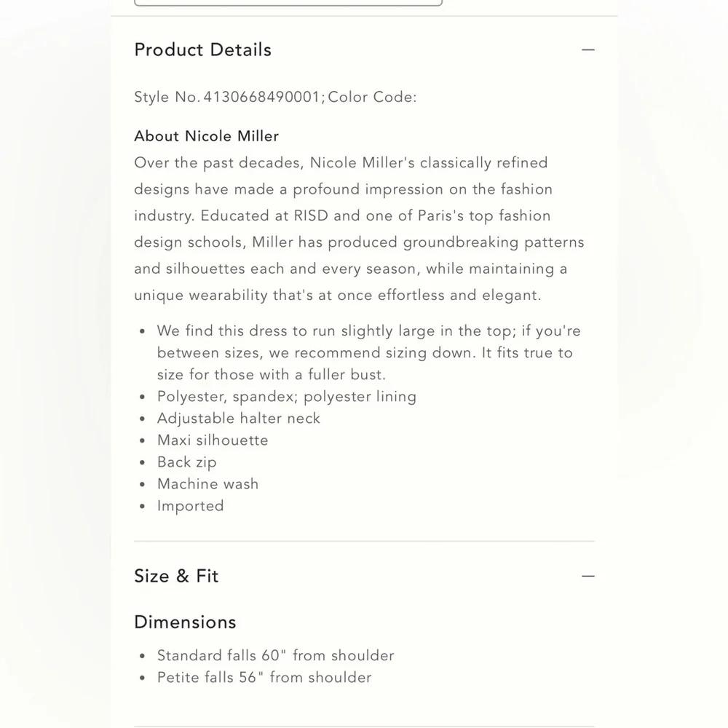Click the Standard falls 60" line

[275, 655]
